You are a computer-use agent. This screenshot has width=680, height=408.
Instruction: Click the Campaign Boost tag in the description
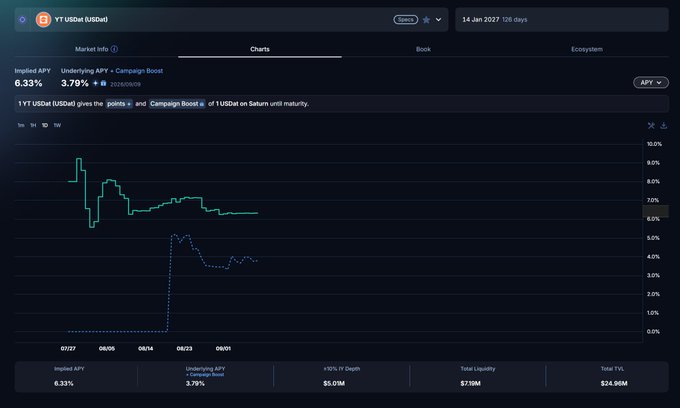pos(177,104)
